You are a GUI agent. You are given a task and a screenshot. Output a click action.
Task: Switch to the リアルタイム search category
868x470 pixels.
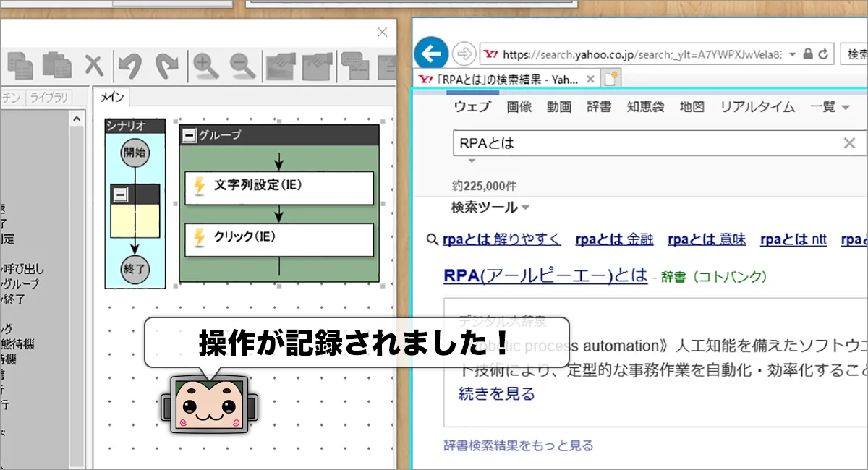point(757,107)
